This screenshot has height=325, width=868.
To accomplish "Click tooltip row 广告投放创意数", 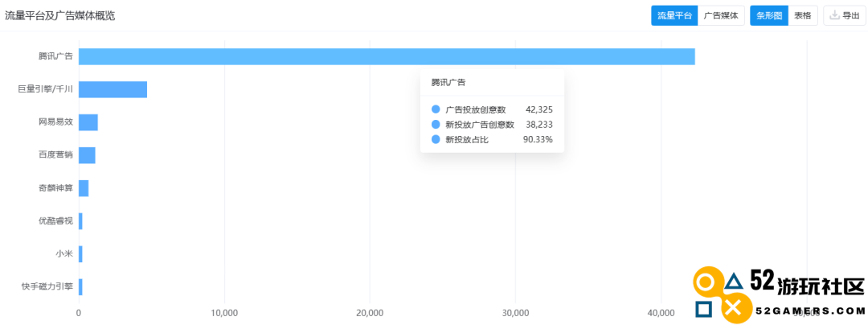I will [492, 109].
